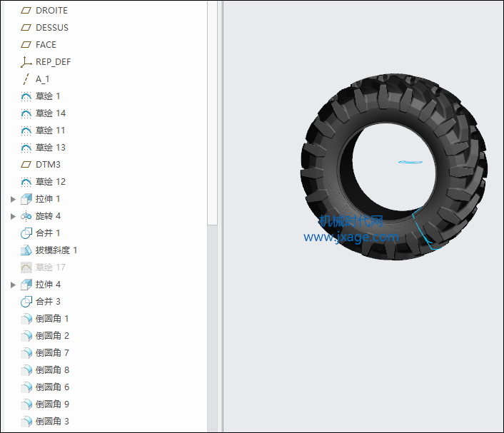Click the 倒圆角 7 round icon
Viewport: 504px width, 433px height.
(x=26, y=353)
